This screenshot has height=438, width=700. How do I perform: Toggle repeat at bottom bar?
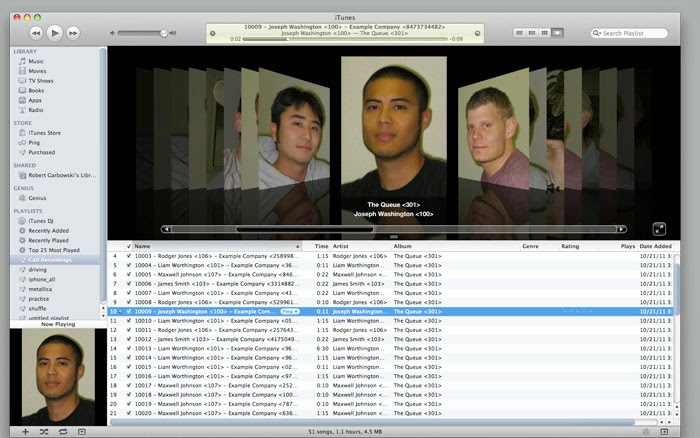63,432
